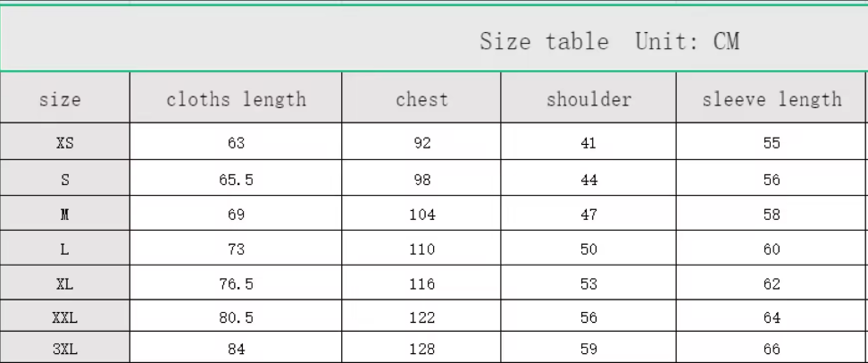
Task: Select the cell containing 65.5
Action: 236,180
